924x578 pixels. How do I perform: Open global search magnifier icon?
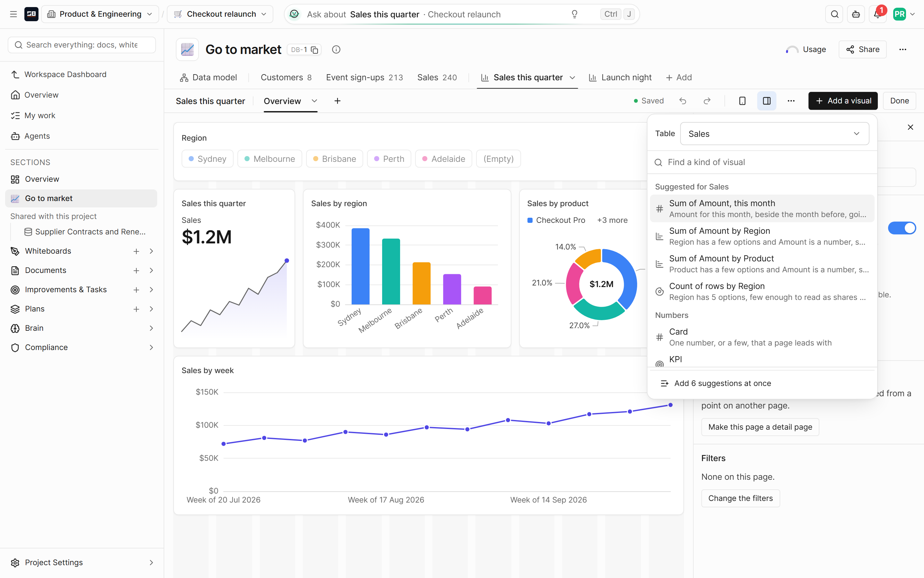pos(834,14)
